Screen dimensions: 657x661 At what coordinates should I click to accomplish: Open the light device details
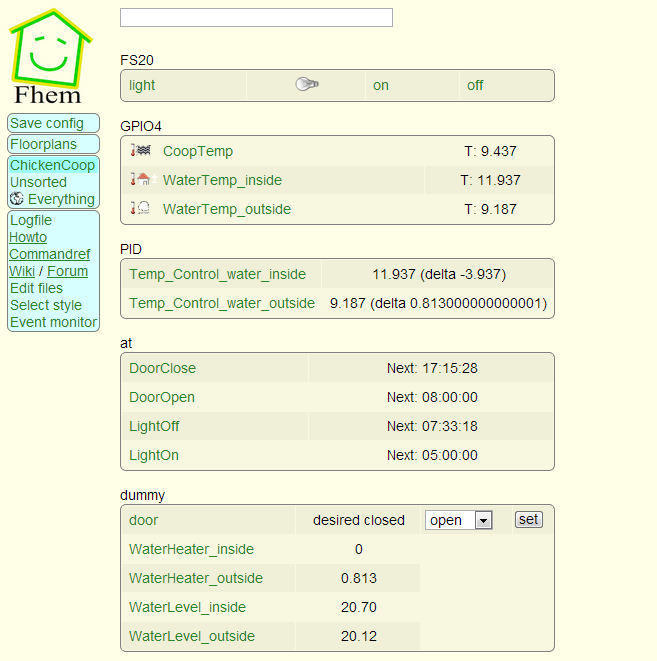point(142,85)
